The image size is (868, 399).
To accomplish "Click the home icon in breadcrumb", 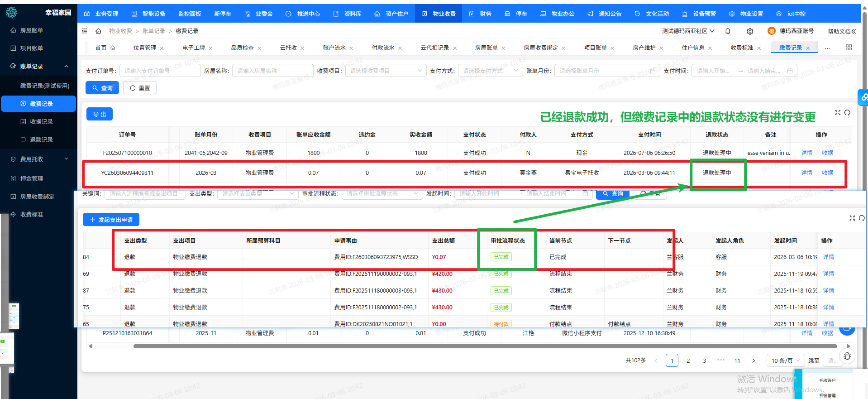I will [98, 31].
